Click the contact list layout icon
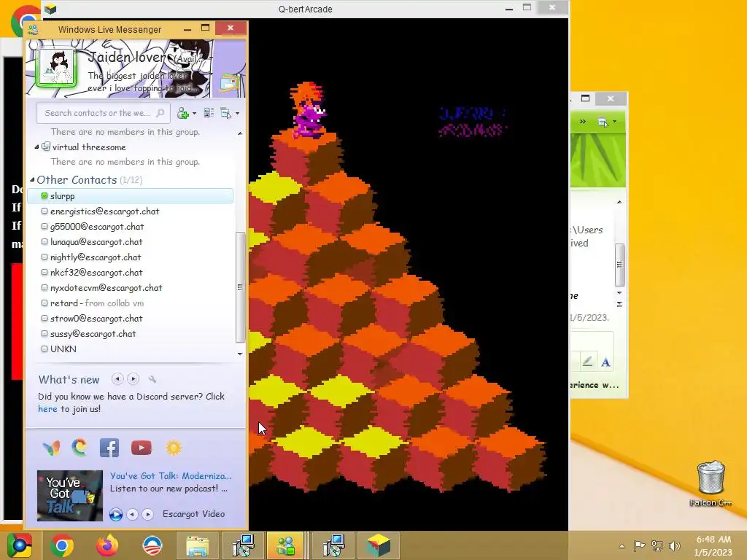The width and height of the screenshot is (747, 560). click(209, 113)
